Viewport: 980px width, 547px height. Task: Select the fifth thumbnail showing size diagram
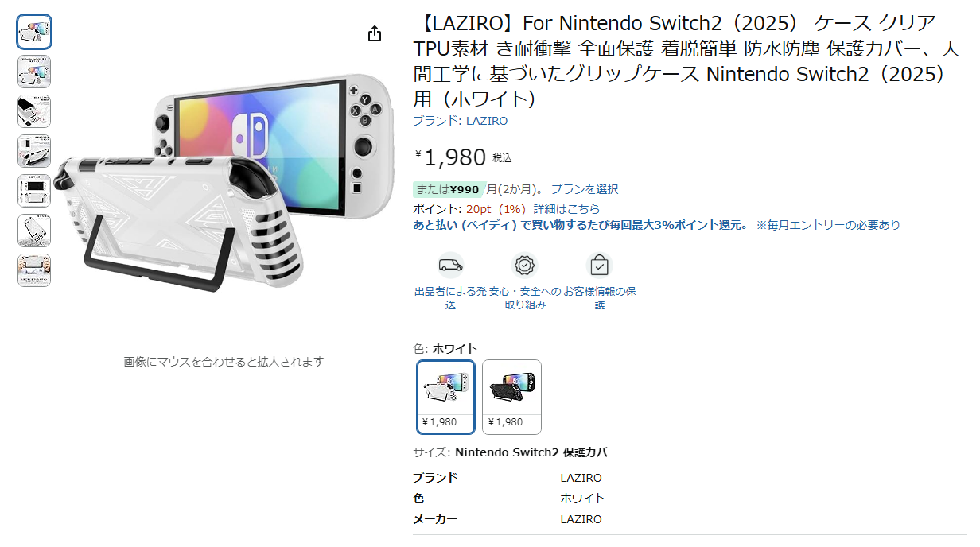pyautogui.click(x=34, y=191)
